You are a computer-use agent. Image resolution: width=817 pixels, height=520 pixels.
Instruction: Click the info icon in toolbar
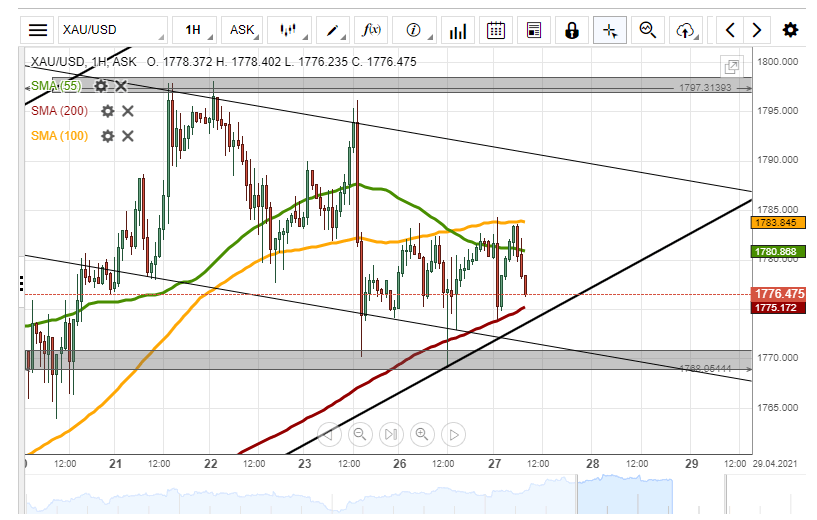tap(415, 30)
